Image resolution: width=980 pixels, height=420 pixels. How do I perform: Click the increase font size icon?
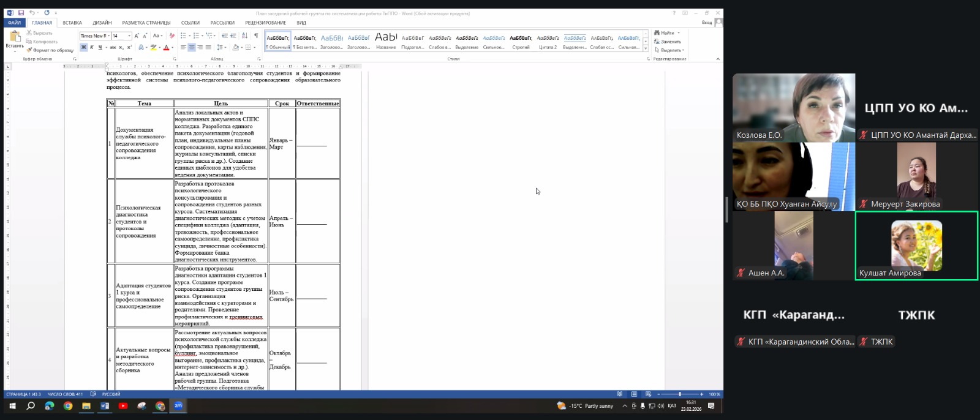(137, 36)
